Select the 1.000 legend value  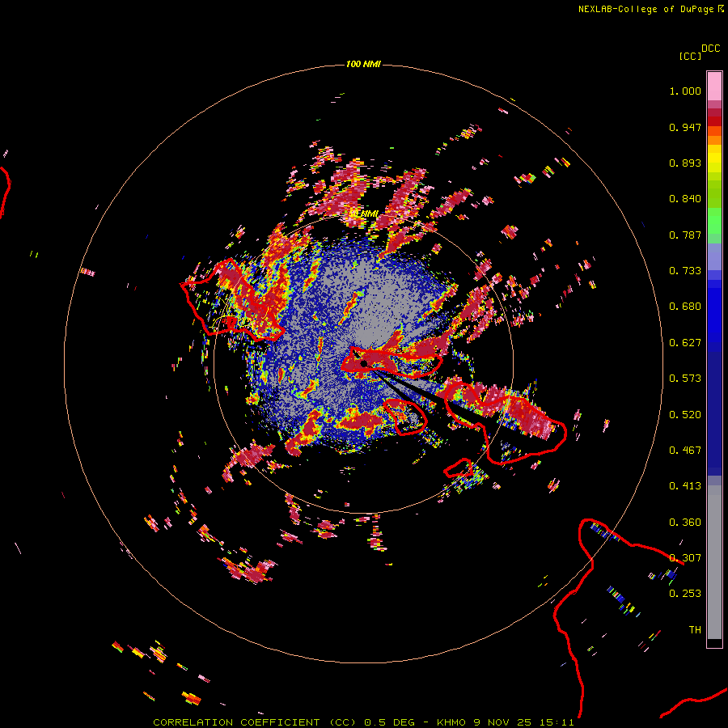point(685,91)
